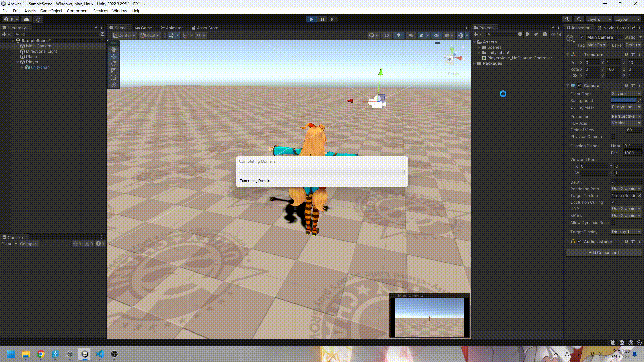Open the Layout dropdown
644x362 pixels.
coord(627,19)
